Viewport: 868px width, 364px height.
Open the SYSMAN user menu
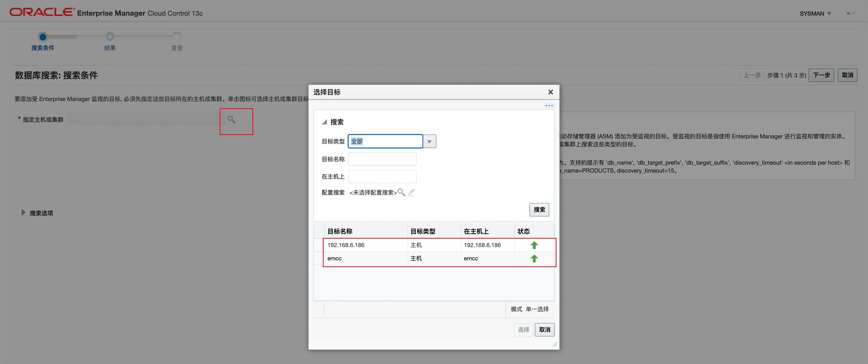pos(815,13)
